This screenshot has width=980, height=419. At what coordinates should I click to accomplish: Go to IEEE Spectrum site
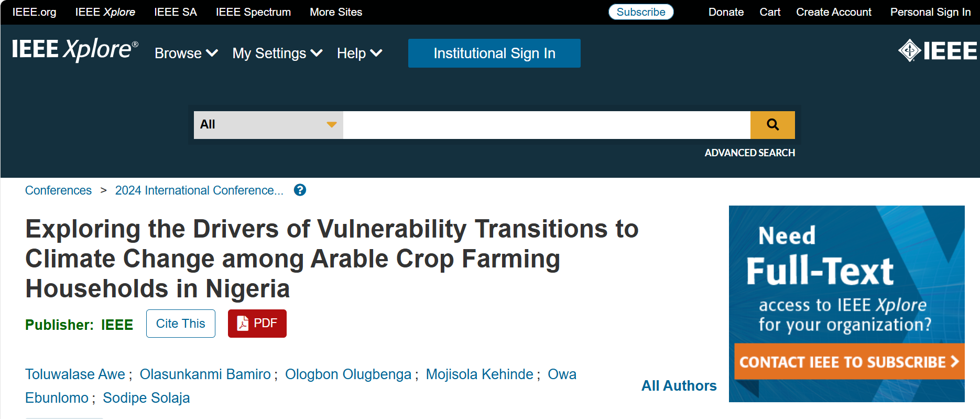tap(253, 12)
